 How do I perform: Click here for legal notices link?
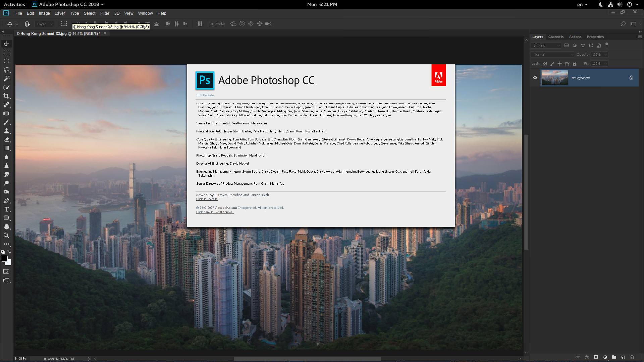pos(215,212)
